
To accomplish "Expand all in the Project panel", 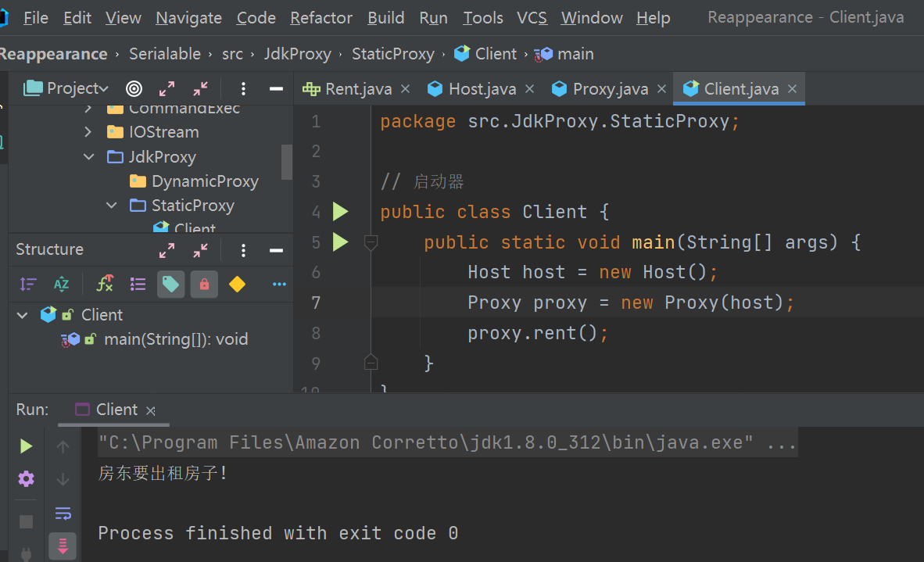I will click(167, 88).
